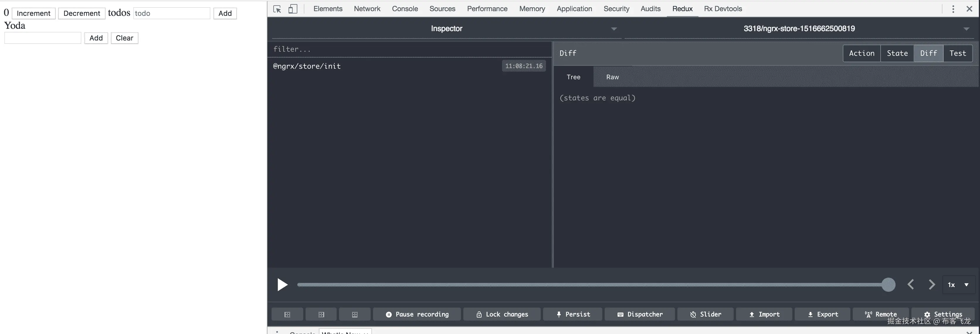Toggle Lock changes
Screen dimensions: 980x334
[502, 314]
